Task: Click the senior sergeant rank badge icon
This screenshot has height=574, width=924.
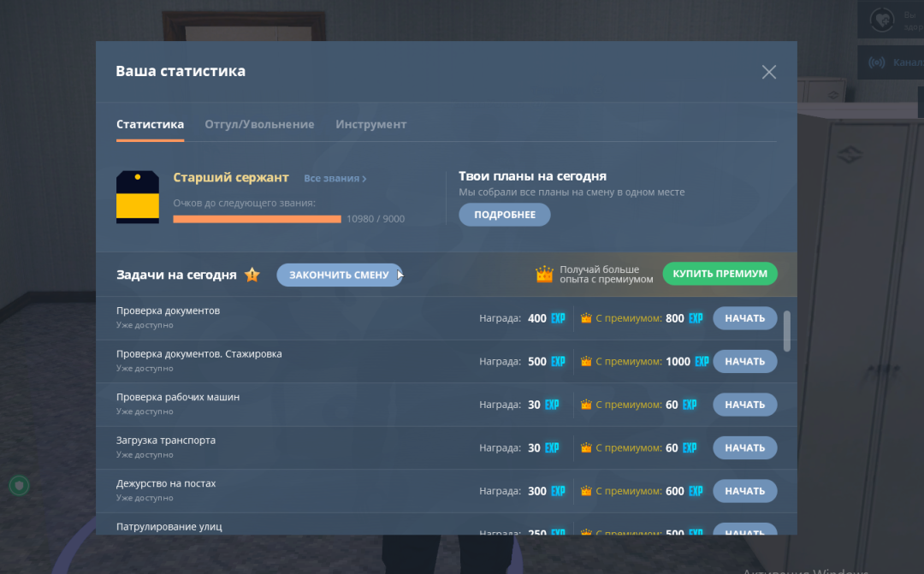Action: click(x=138, y=197)
